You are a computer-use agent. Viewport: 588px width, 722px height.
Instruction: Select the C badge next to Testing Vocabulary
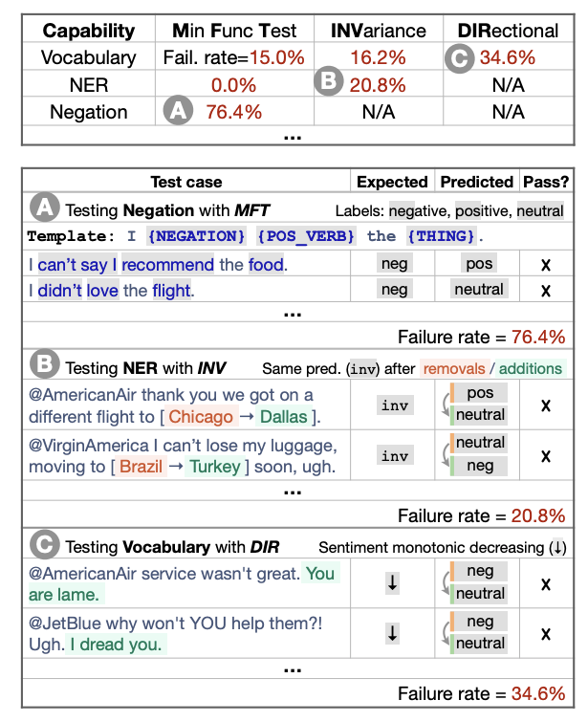[44, 545]
